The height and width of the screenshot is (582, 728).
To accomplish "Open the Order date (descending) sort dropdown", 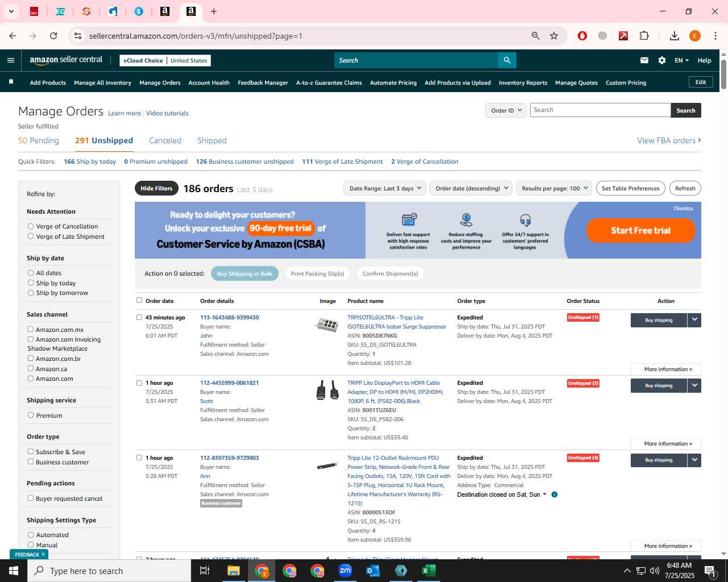I will click(x=471, y=188).
